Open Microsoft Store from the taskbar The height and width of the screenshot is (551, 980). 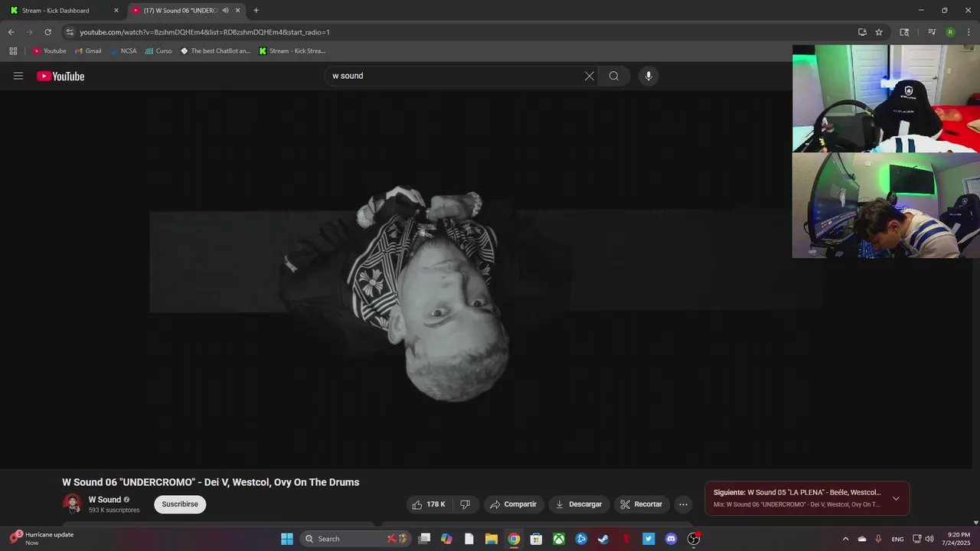point(537,539)
